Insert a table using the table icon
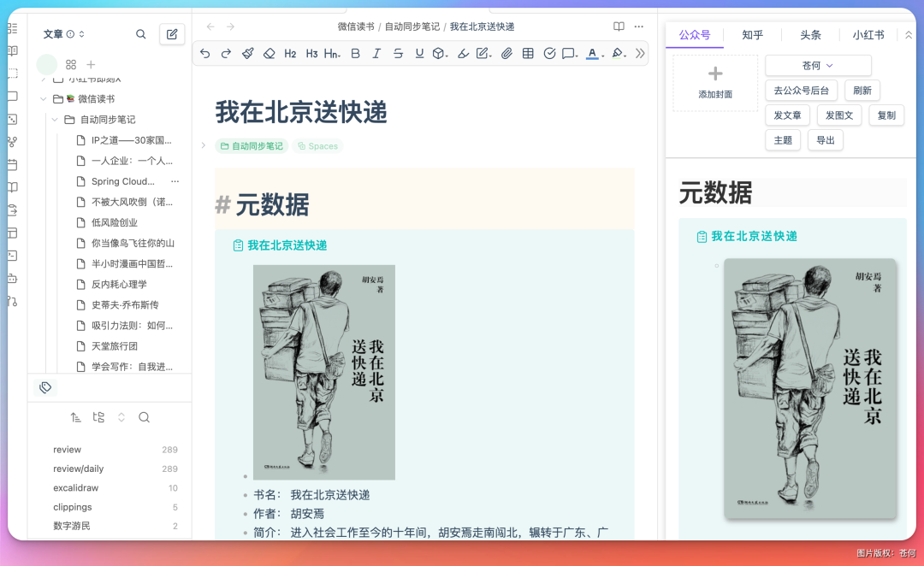This screenshot has height=566, width=924. (529, 53)
